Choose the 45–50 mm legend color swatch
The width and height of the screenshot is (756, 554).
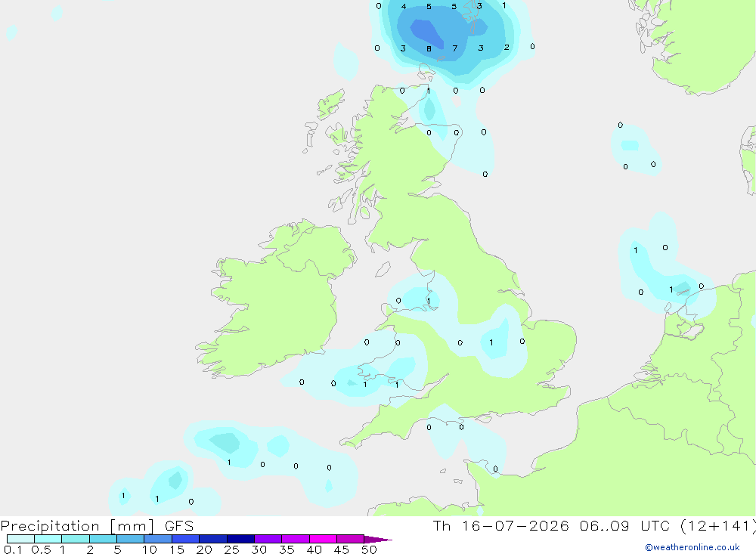350,539
